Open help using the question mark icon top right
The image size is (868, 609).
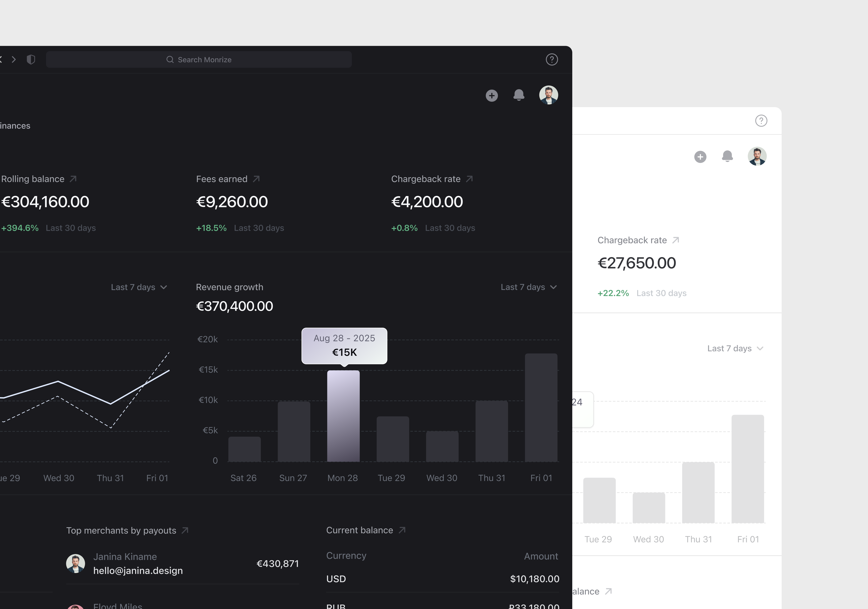(x=552, y=59)
